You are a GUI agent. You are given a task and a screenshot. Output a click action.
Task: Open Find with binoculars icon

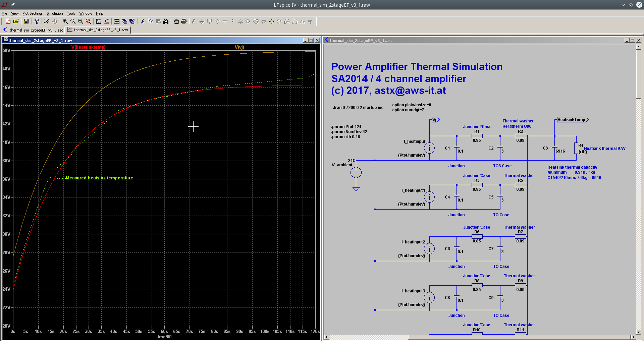166,21
